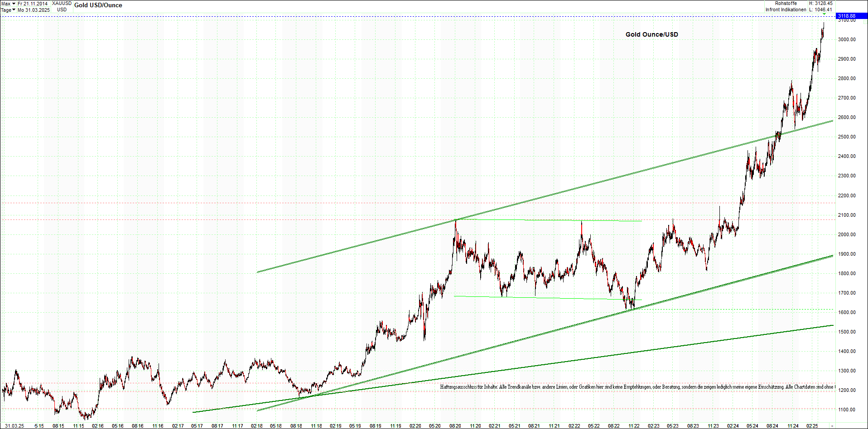Click the Rohstoffe category label
This screenshot has width=868, height=429.
pos(786,3)
